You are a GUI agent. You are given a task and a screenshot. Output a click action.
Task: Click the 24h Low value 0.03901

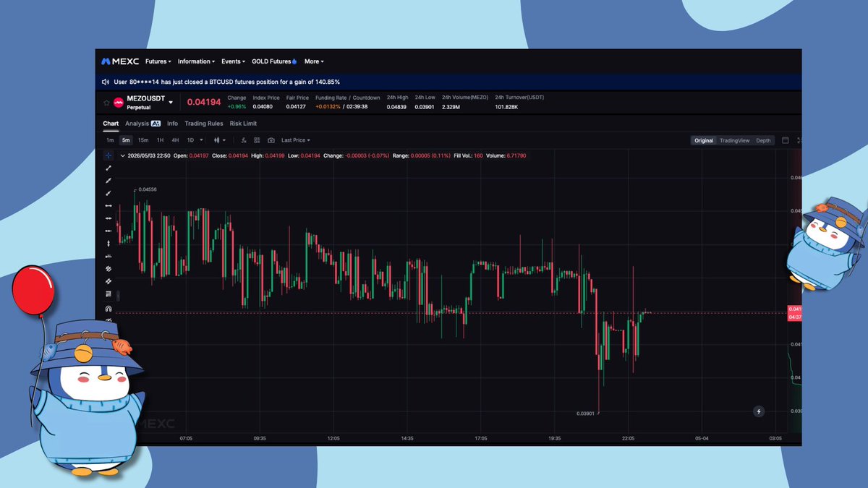425,107
